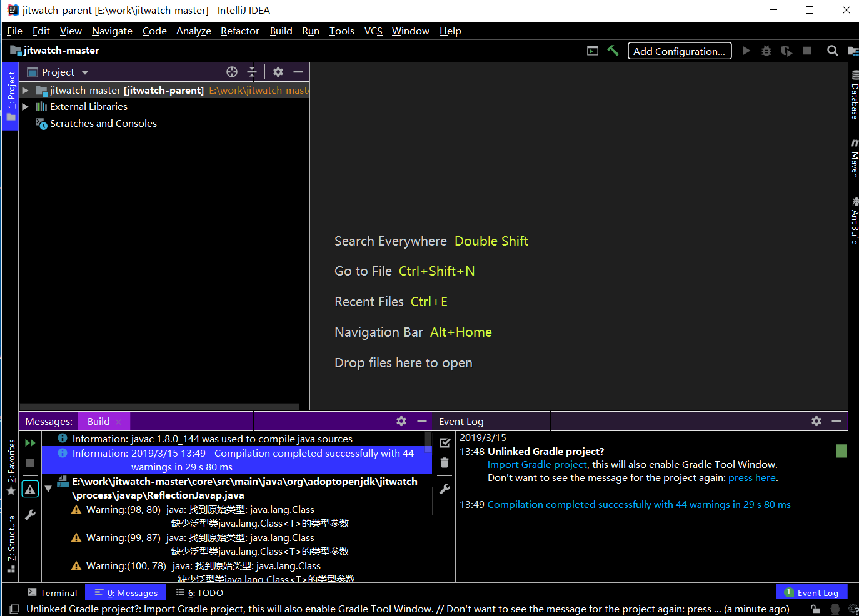Switch to the 6: TODO tab

pos(199,592)
